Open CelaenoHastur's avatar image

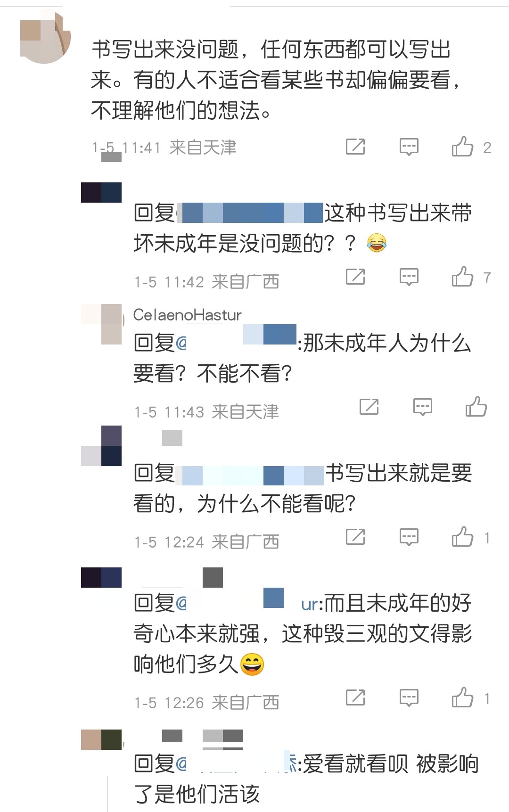tap(102, 324)
